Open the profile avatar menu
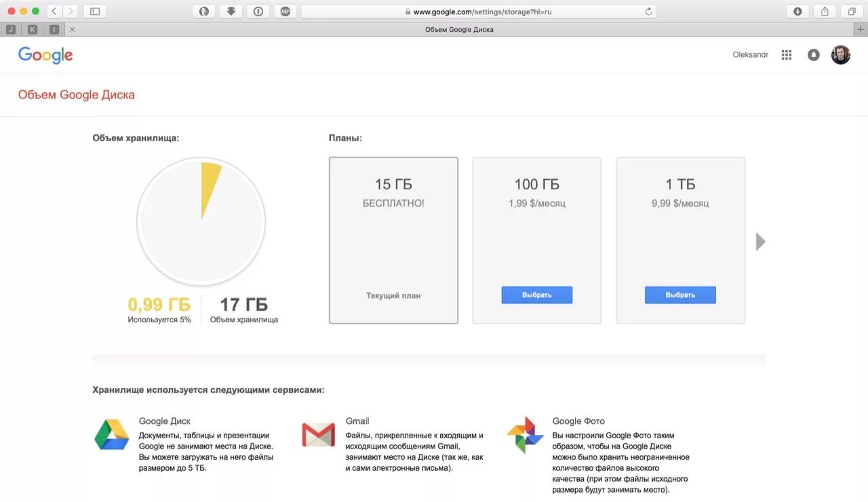Image resolution: width=868 pixels, height=502 pixels. (x=841, y=55)
